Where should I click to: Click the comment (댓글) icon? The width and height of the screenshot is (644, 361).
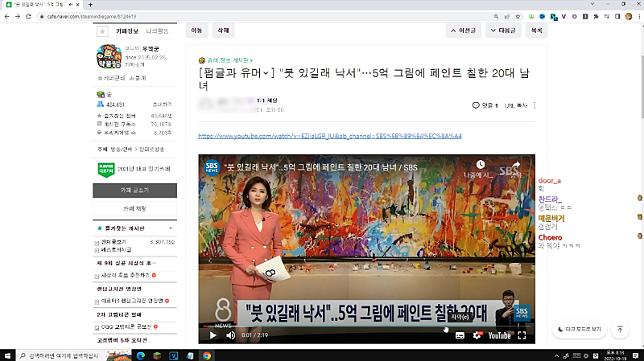(x=476, y=105)
